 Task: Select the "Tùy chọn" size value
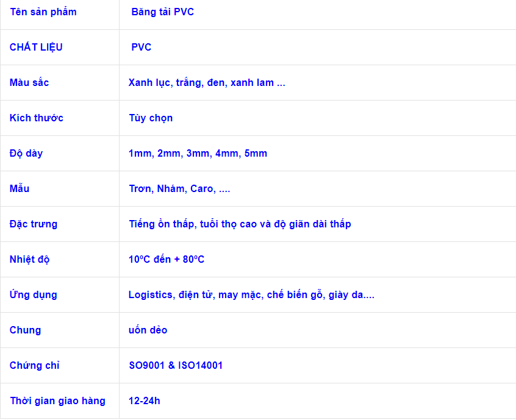pos(151,118)
